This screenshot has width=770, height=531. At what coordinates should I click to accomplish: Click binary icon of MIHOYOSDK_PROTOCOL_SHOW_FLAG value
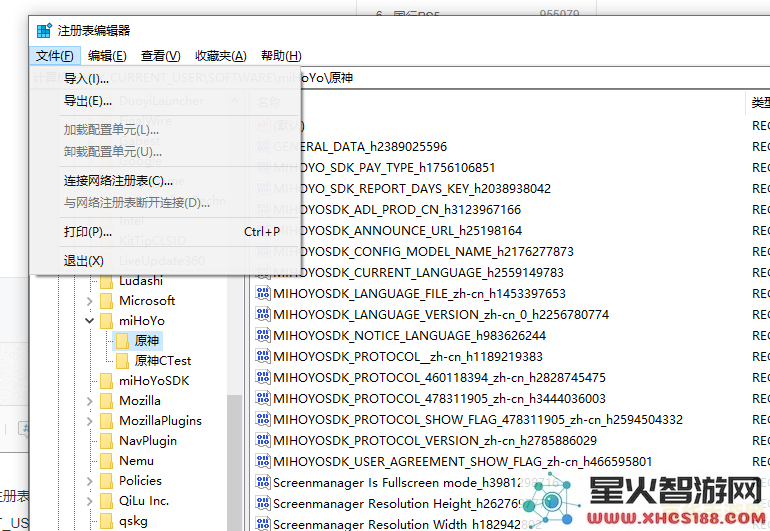click(x=263, y=420)
